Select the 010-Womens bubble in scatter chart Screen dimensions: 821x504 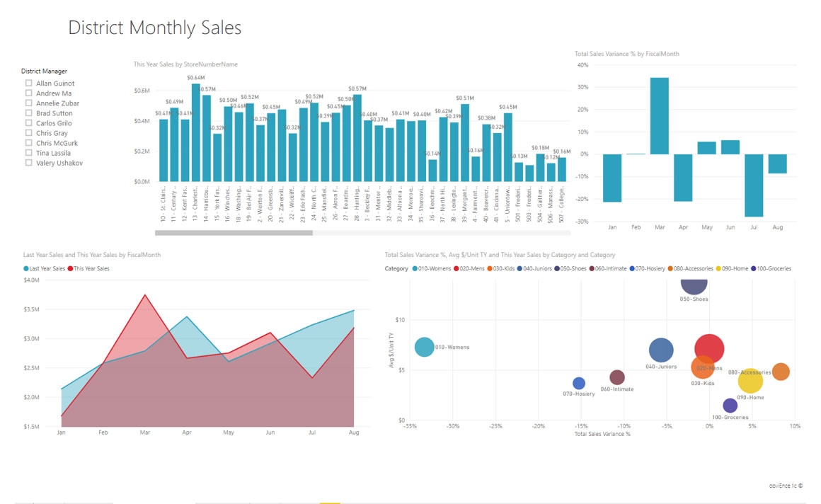click(424, 347)
